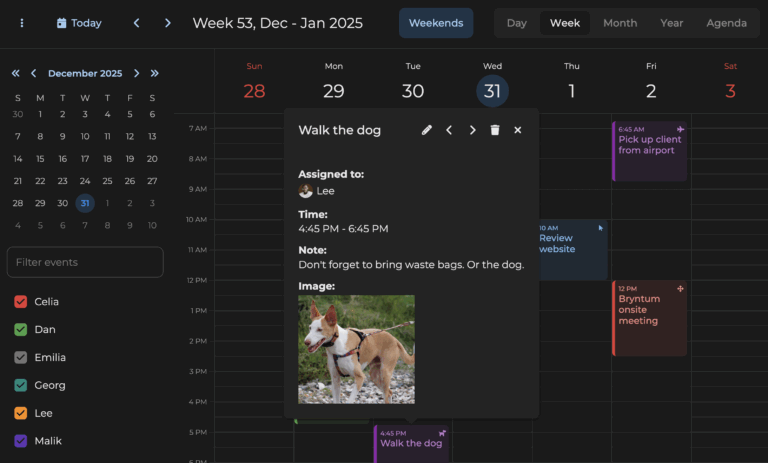Image resolution: width=768 pixels, height=463 pixels.
Task: Uncheck the Celia calendar checkbox
Action: click(21, 302)
